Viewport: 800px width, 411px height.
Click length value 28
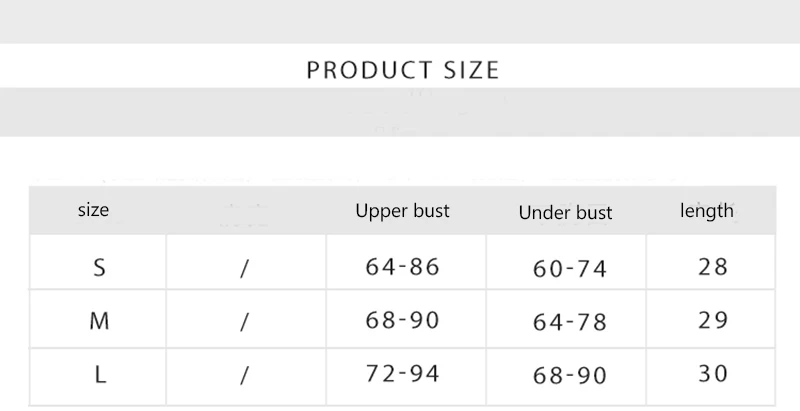pos(713,267)
